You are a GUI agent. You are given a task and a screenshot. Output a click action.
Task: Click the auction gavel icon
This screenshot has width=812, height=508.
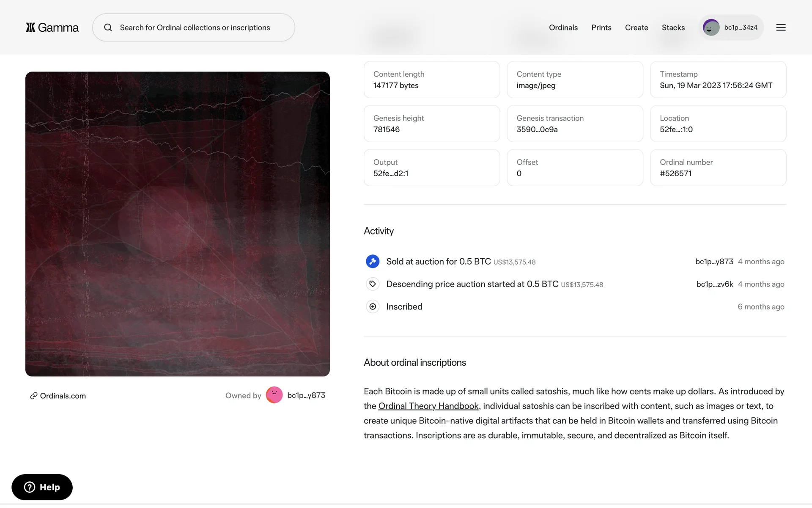point(373,262)
